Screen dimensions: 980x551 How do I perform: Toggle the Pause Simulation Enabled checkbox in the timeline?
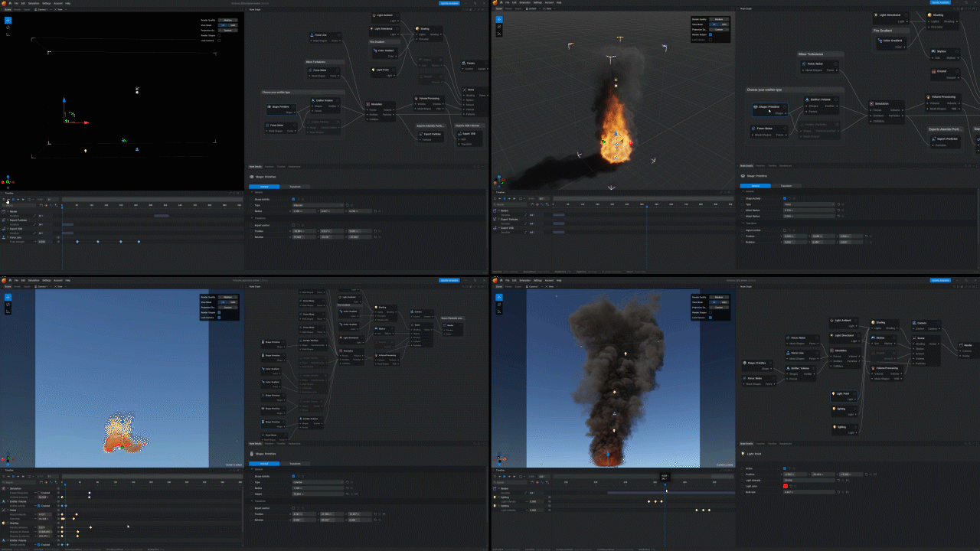(x=39, y=493)
